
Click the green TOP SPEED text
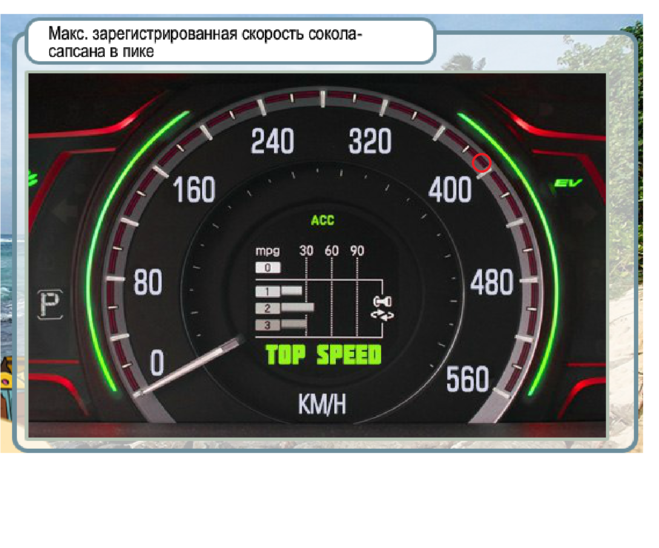click(323, 355)
